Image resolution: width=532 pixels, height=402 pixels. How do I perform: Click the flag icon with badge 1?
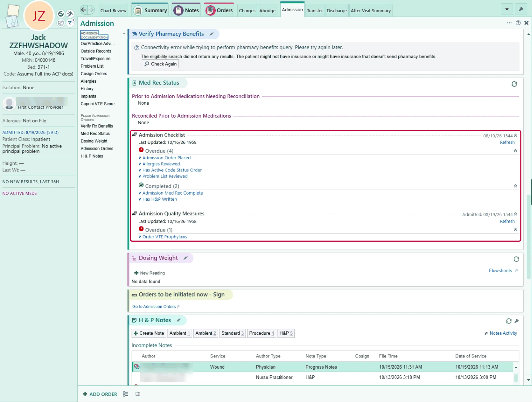(x=70, y=23)
